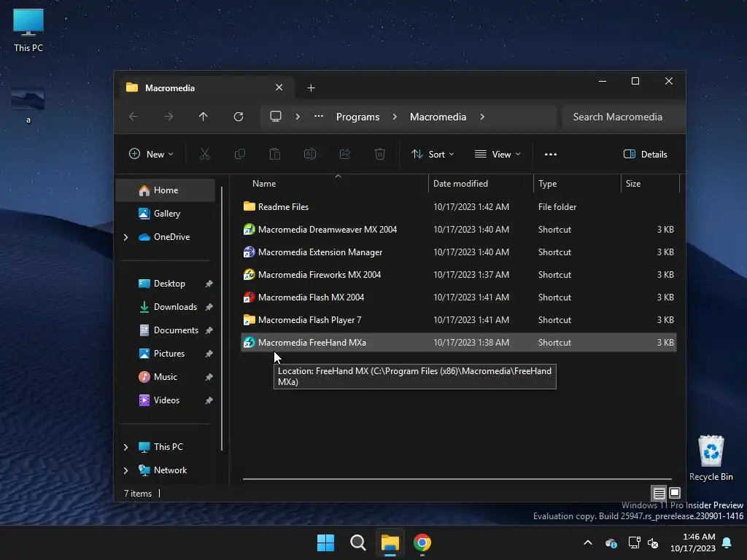Open clock and date in taskbar
The image size is (747, 560).
click(692, 542)
